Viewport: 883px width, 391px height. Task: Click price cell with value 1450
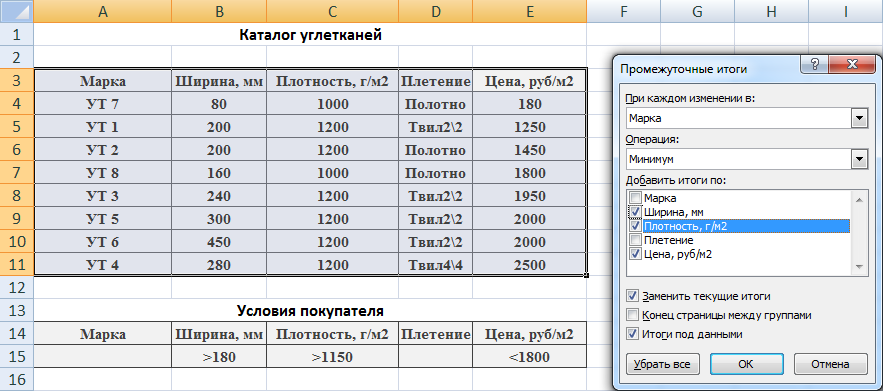coord(529,150)
